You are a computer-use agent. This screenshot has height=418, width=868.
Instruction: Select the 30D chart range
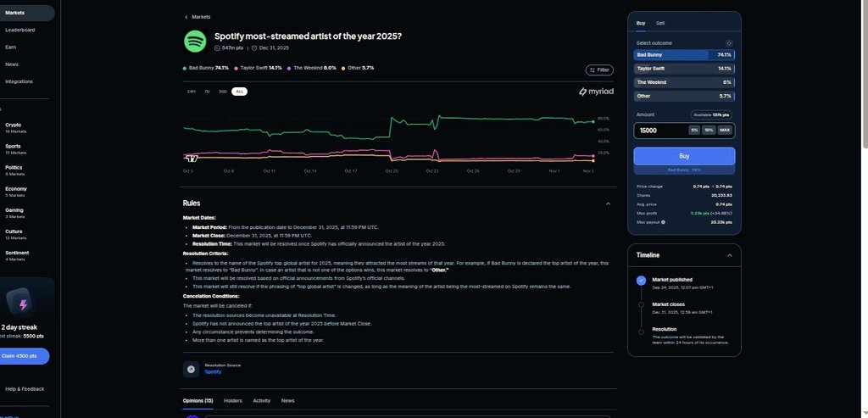[x=223, y=92]
